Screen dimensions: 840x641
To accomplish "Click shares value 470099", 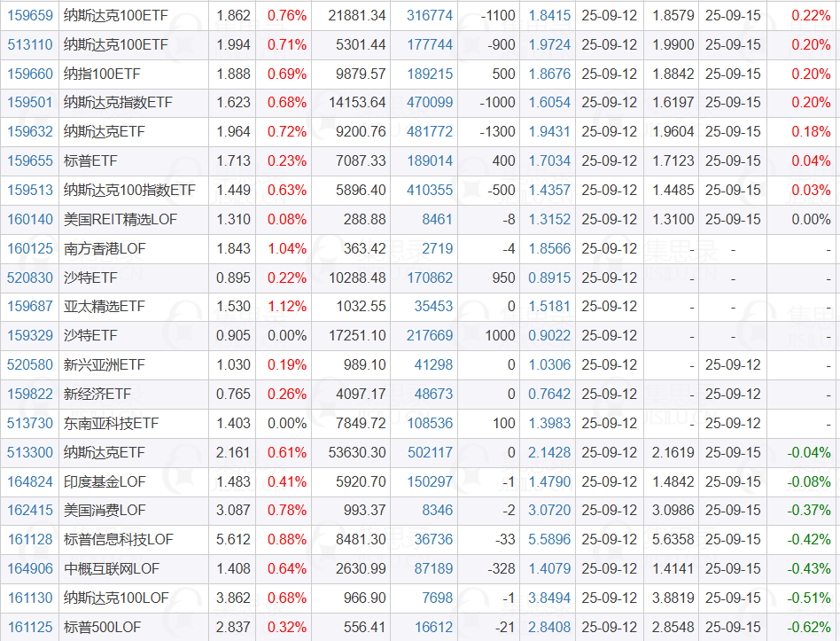I will tap(430, 102).
